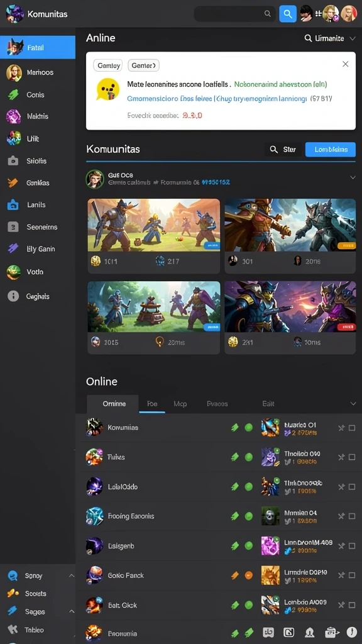Click the blue search button in header

click(288, 14)
